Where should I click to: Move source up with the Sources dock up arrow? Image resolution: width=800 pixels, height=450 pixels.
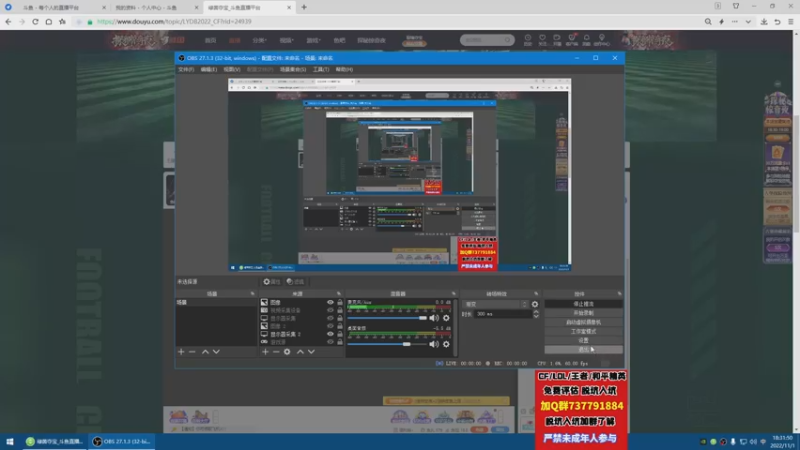pyautogui.click(x=300, y=352)
